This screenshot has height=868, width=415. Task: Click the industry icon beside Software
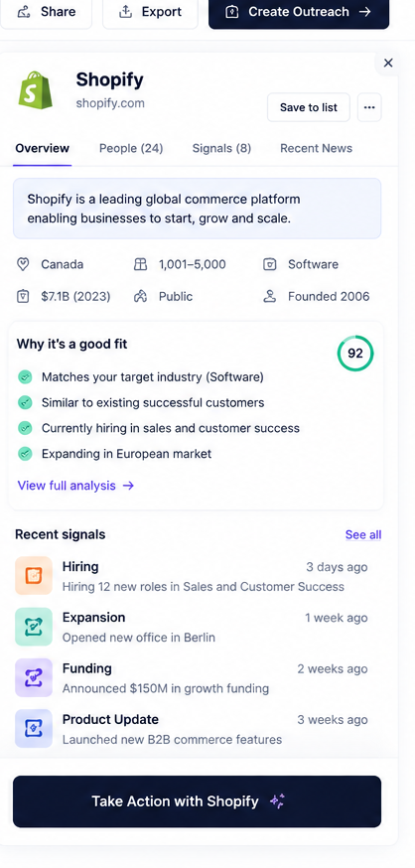tap(269, 264)
